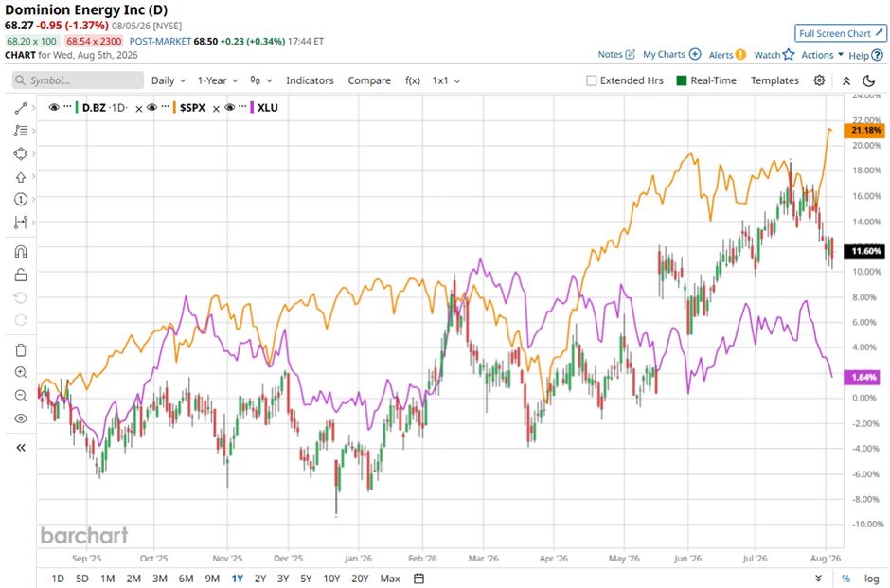Click the 21.18% SPX price label

[864, 131]
